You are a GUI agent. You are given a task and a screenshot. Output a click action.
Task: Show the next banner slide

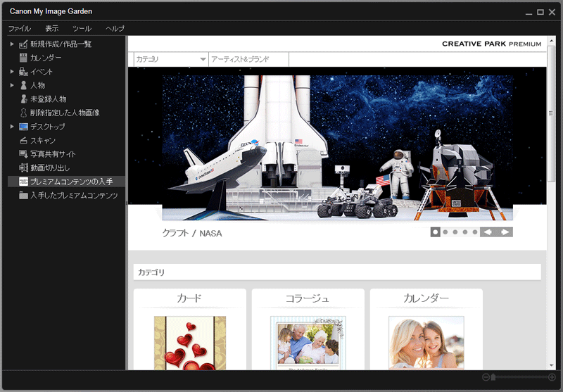coord(505,232)
